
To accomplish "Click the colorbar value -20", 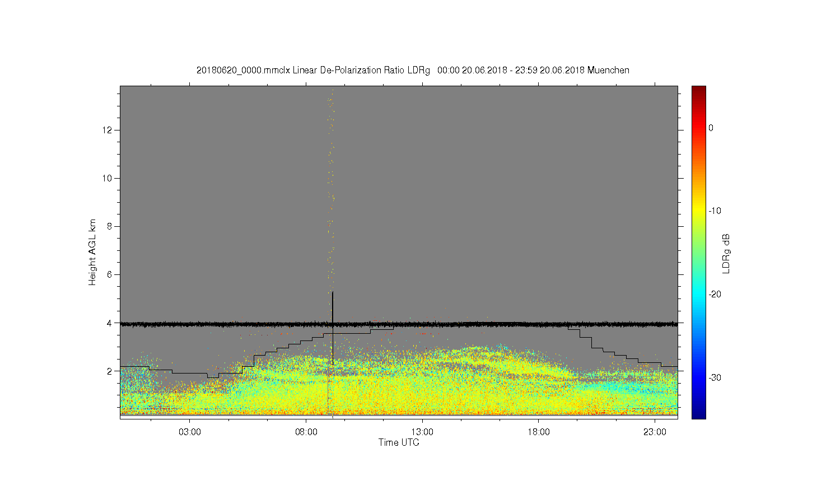I will (x=715, y=294).
